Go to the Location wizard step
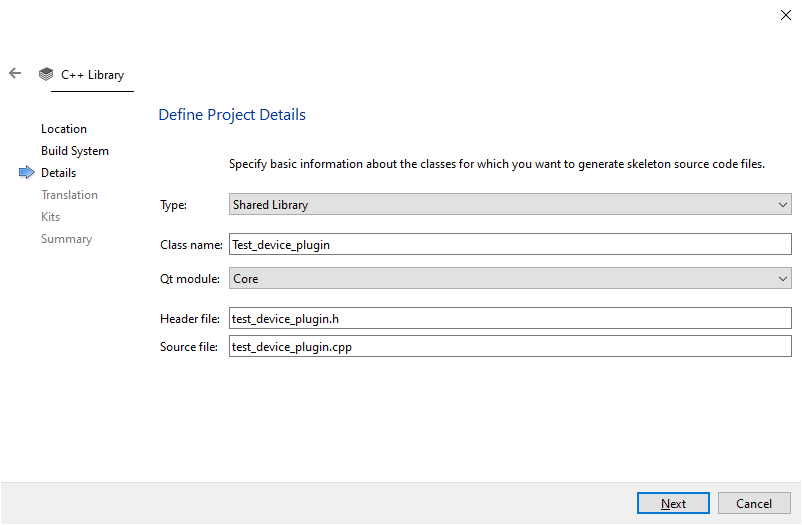The width and height of the screenshot is (802, 525). (64, 129)
